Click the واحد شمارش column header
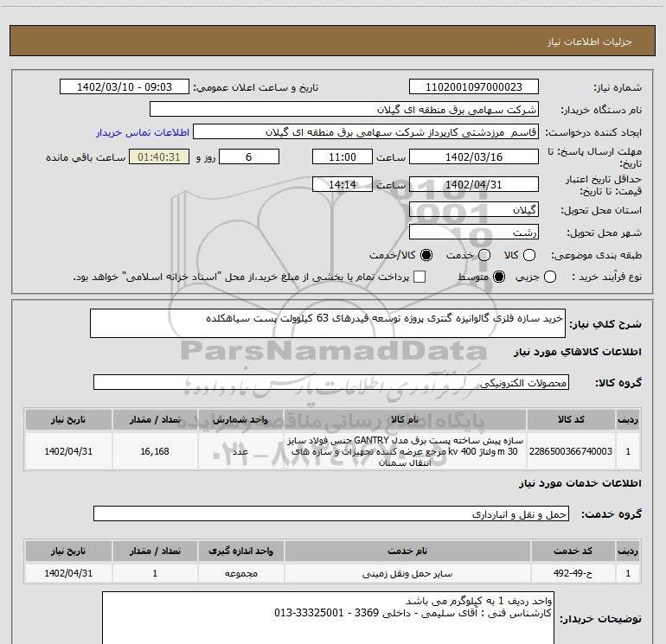The height and width of the screenshot is (644, 666). 240,419
